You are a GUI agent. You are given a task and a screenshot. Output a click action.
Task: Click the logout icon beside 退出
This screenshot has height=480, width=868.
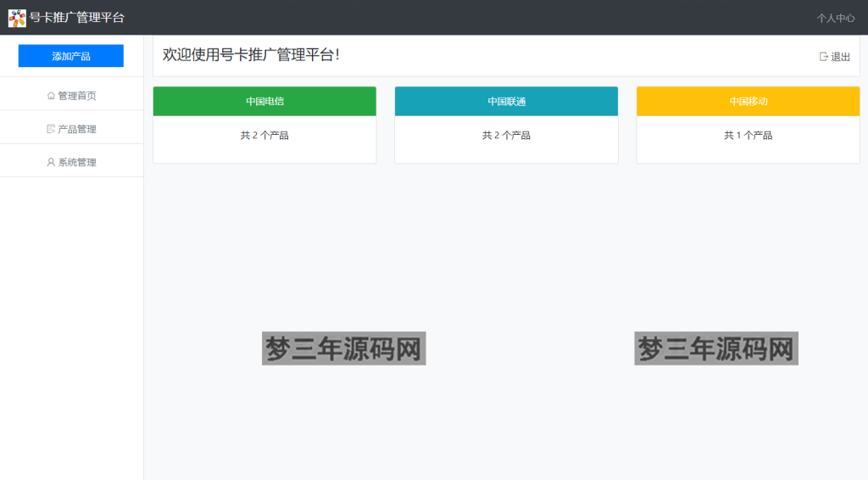pos(824,57)
